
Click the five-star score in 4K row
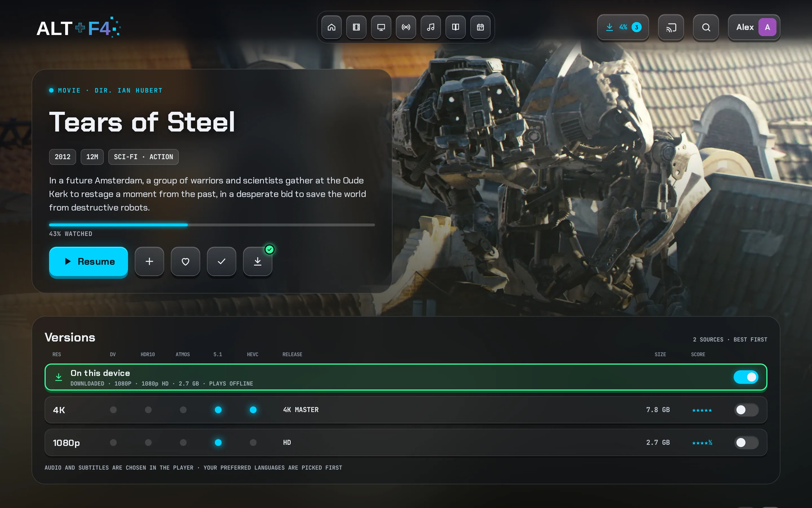click(x=701, y=410)
